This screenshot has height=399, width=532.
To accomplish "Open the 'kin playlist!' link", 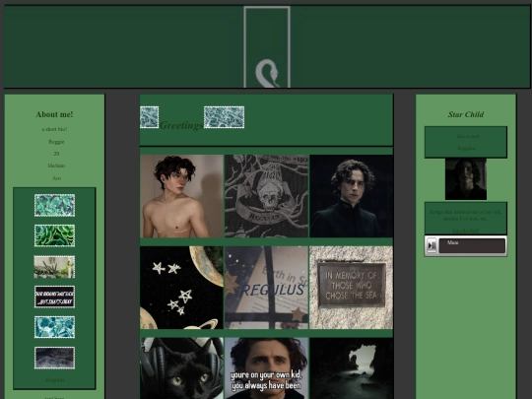I will coord(466,231).
